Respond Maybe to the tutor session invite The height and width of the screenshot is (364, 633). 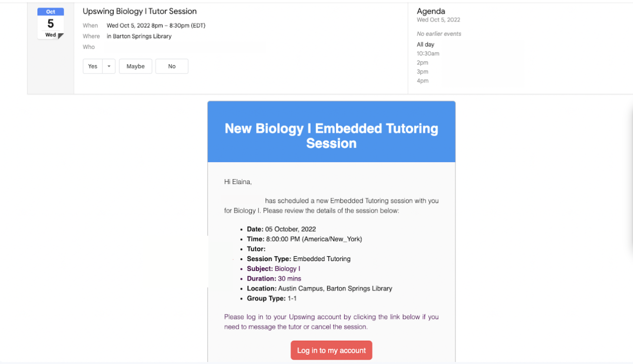pos(135,66)
